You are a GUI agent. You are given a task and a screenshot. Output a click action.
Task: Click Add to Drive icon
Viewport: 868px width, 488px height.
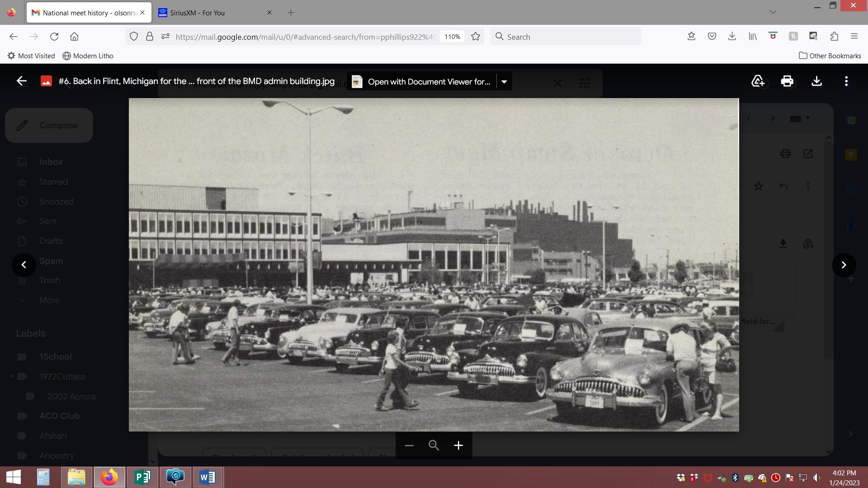[758, 81]
